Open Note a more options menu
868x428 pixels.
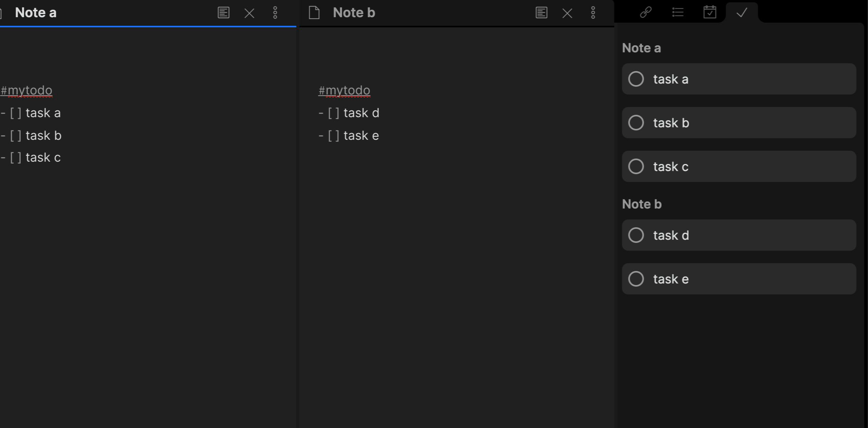pyautogui.click(x=275, y=13)
